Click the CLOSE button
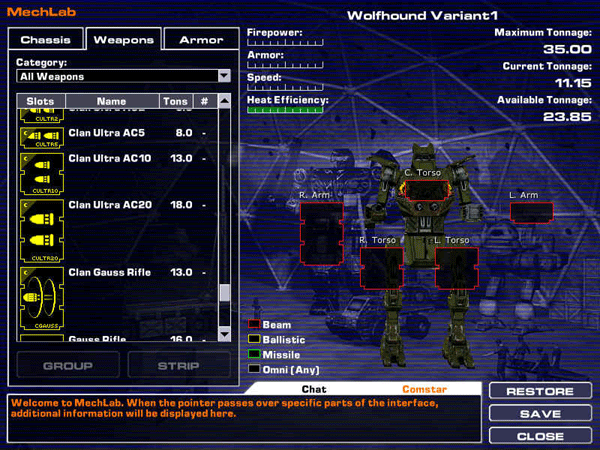 tap(540, 436)
